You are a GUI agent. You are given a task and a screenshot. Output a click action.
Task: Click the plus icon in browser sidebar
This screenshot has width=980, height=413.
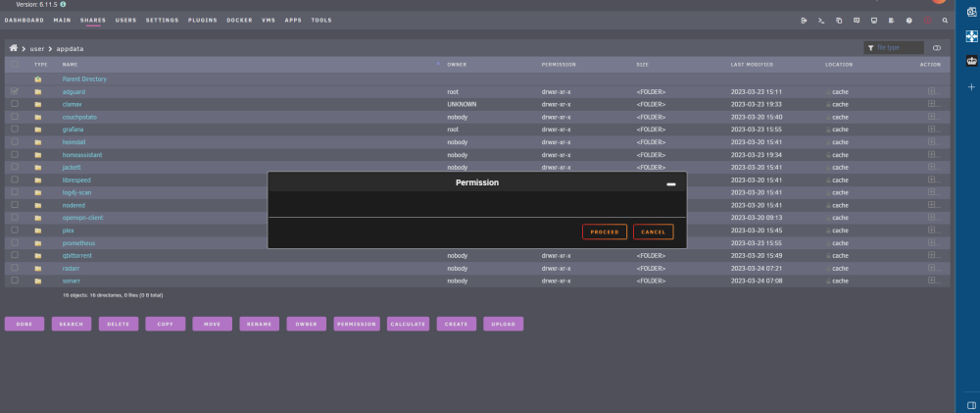(x=971, y=87)
